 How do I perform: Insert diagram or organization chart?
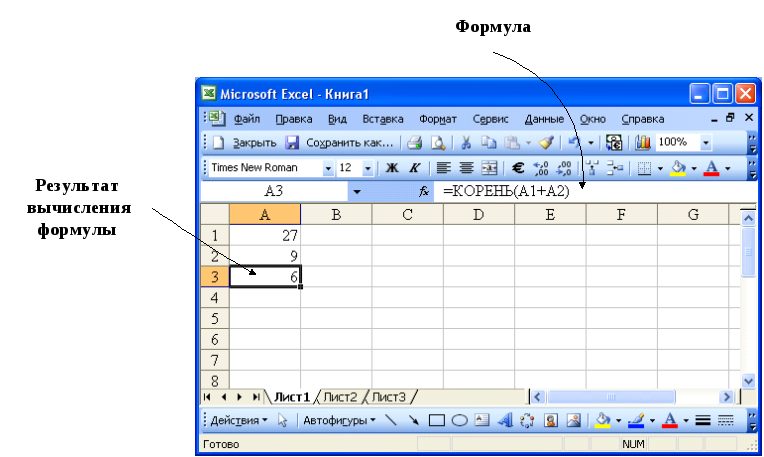coord(527,420)
